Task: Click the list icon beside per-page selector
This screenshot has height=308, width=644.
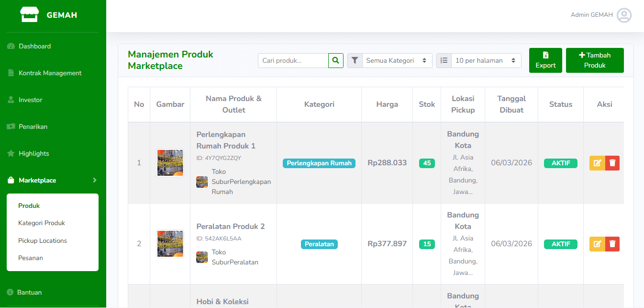Action: tap(444, 60)
